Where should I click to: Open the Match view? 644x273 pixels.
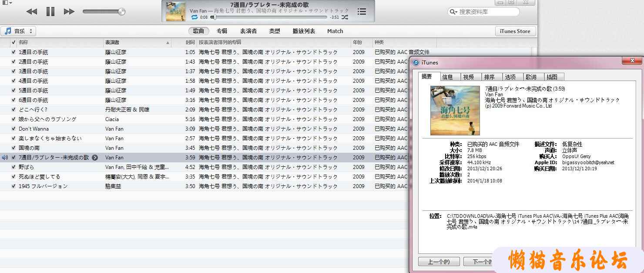335,31
